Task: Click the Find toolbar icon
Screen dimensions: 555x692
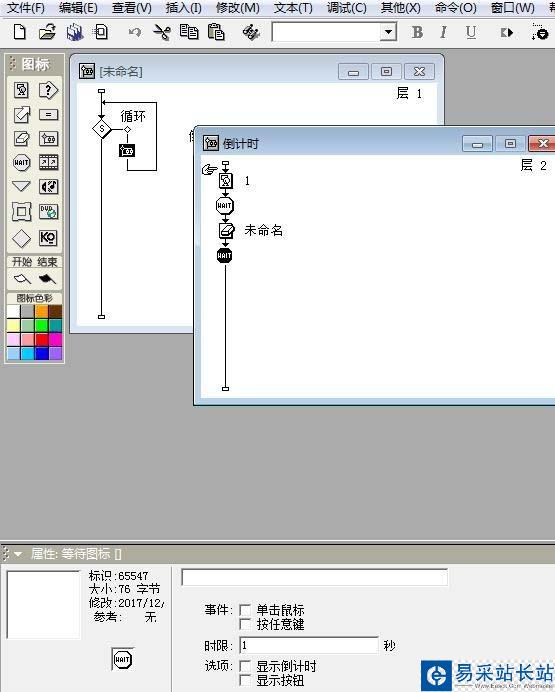Action: pyautogui.click(x=251, y=32)
